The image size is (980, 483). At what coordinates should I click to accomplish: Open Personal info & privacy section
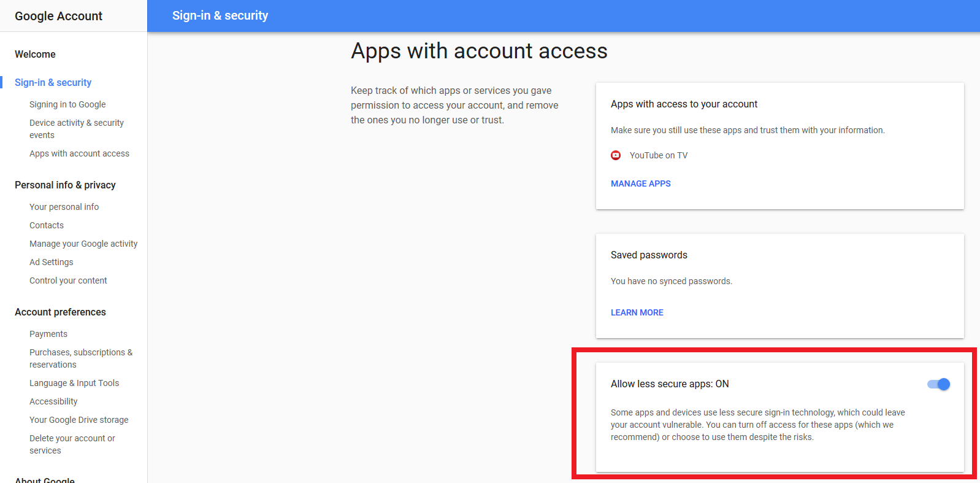pyautogui.click(x=65, y=185)
